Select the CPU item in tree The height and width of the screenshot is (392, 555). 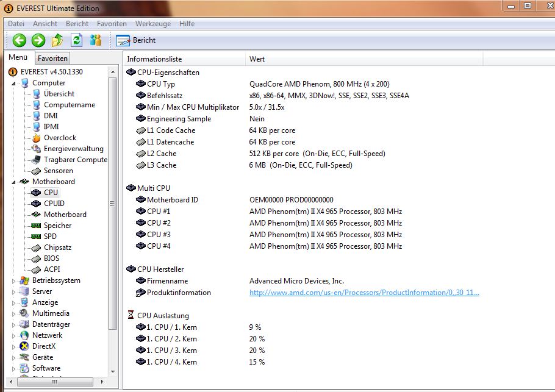[x=51, y=193]
